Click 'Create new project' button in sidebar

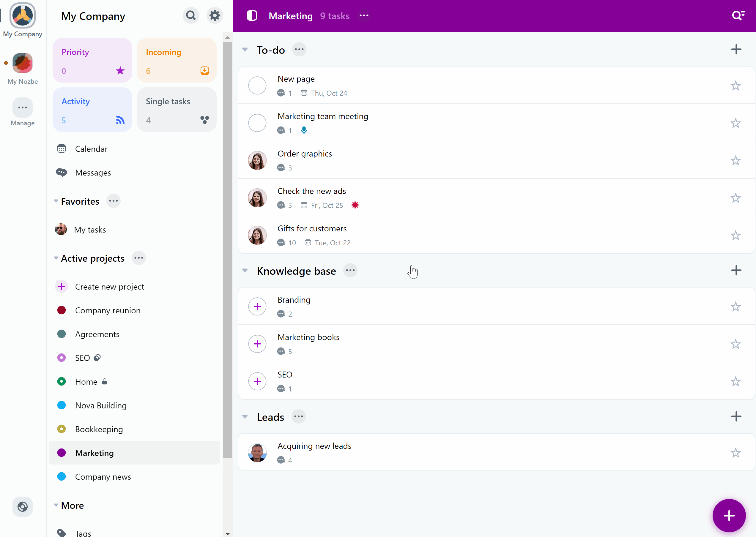pyautogui.click(x=109, y=287)
